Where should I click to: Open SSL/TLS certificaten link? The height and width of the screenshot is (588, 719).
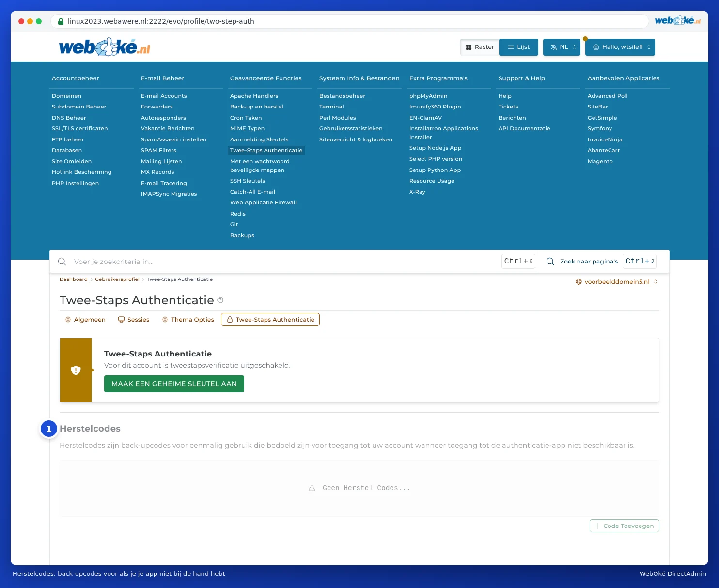pyautogui.click(x=79, y=128)
